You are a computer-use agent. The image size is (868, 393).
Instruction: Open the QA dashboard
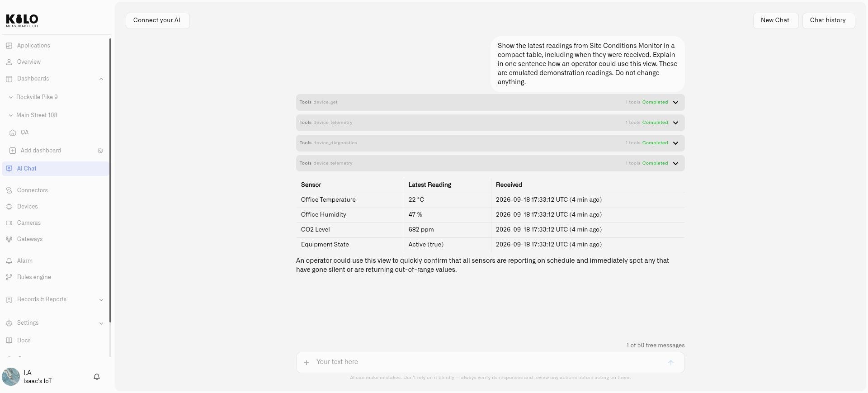(24, 133)
